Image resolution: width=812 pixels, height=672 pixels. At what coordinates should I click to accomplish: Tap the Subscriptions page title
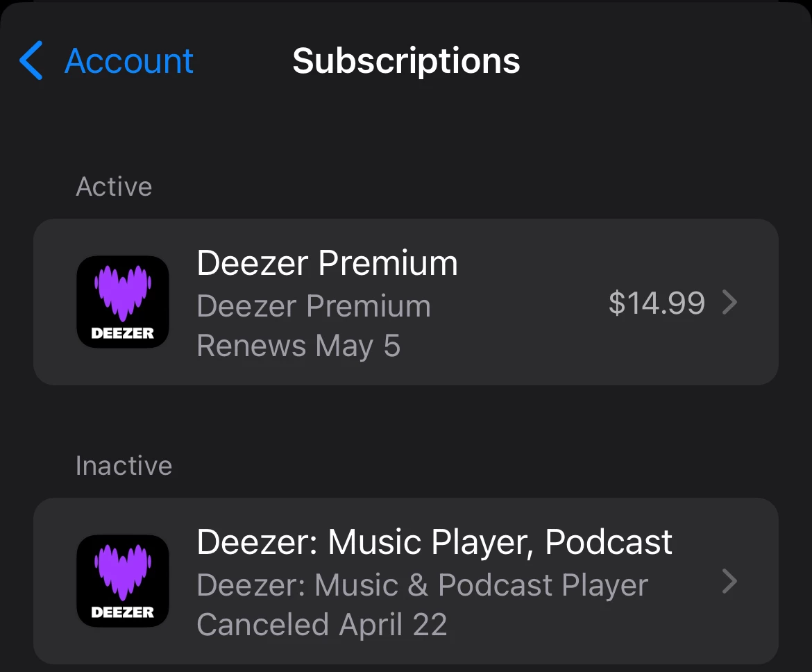[406, 61]
